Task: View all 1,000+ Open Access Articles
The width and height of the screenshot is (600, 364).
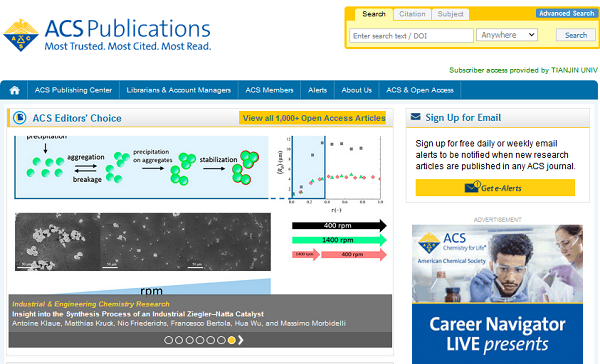Action: [x=314, y=118]
